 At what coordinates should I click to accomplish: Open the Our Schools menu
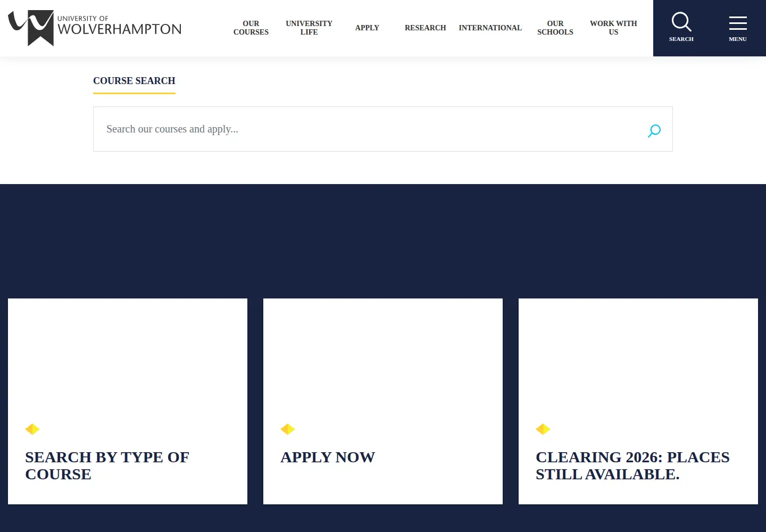(x=555, y=28)
